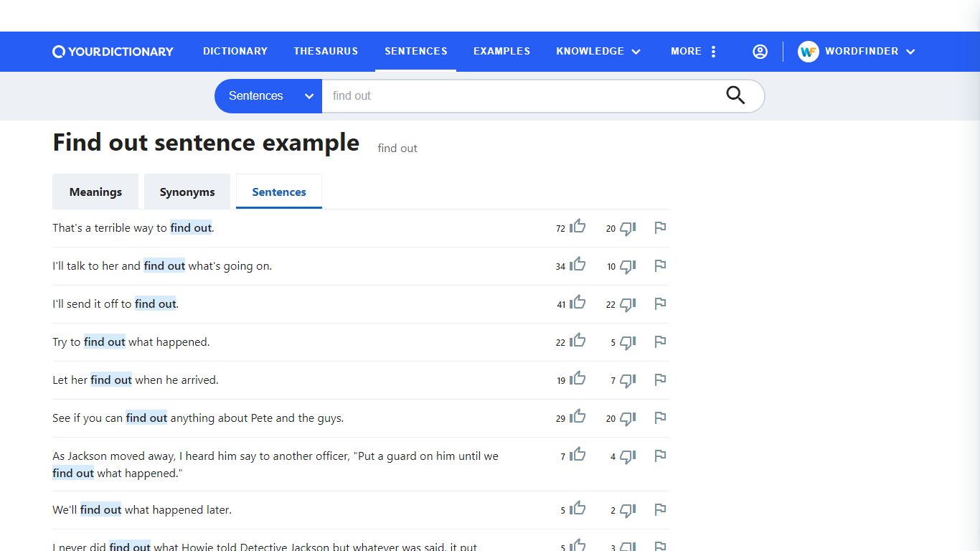Go to Thesaurus in the top navigation

(x=326, y=52)
